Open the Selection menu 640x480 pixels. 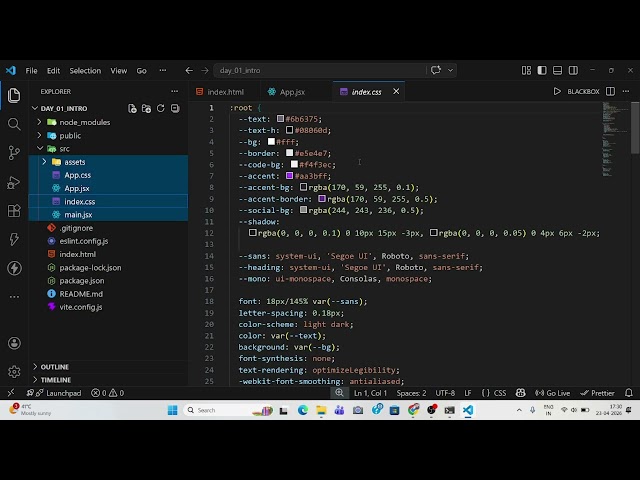[x=85, y=71]
